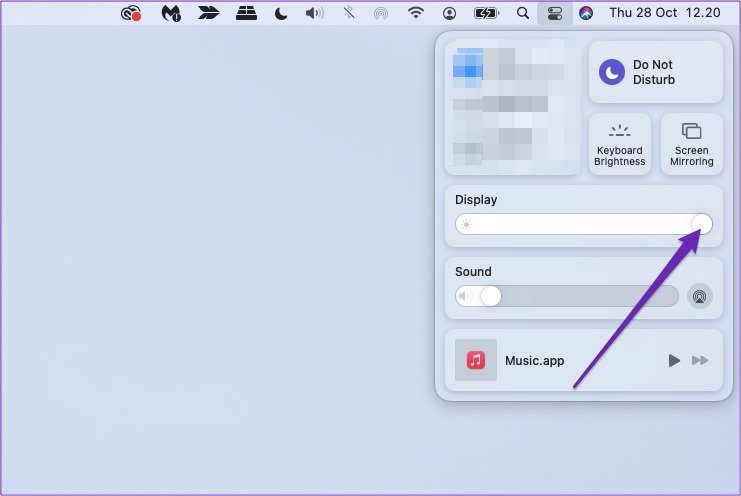741x496 pixels.
Task: Click the AirDrop icon in menu bar
Action: [380, 13]
